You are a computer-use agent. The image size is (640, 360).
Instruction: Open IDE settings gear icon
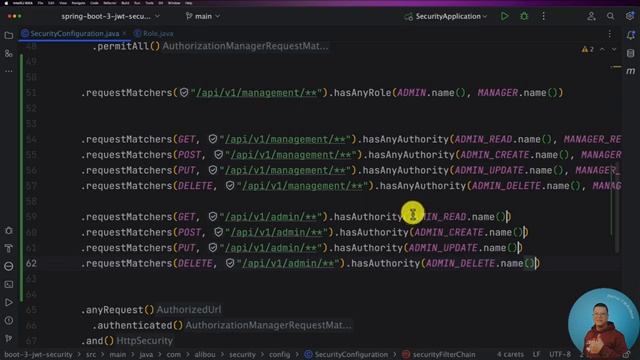point(630,16)
